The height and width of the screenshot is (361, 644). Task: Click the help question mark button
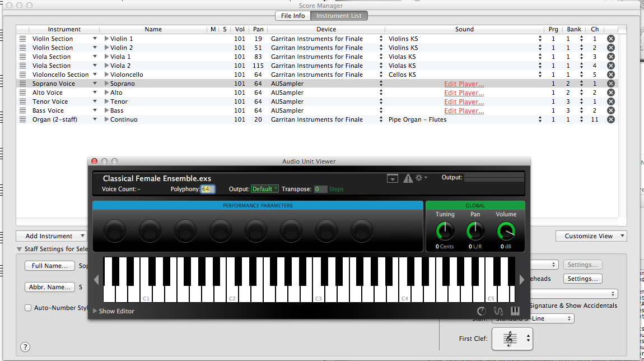(x=25, y=347)
